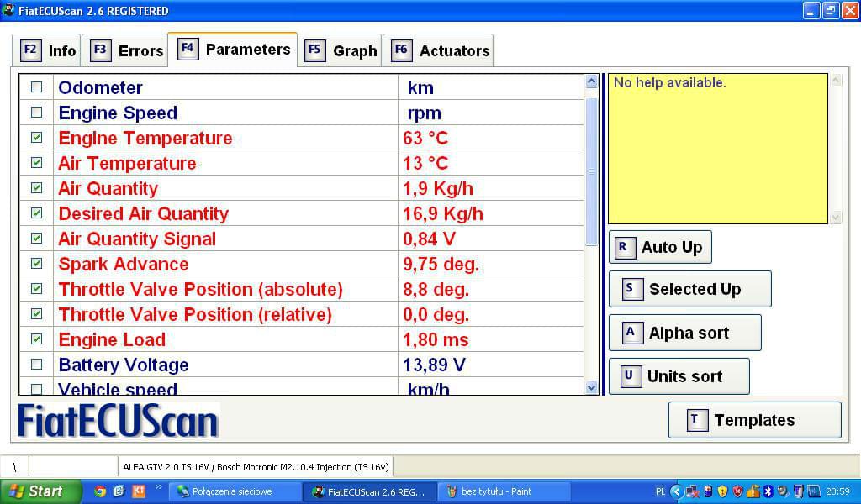Open the Windows Start menu
The height and width of the screenshot is (504, 861).
40,491
